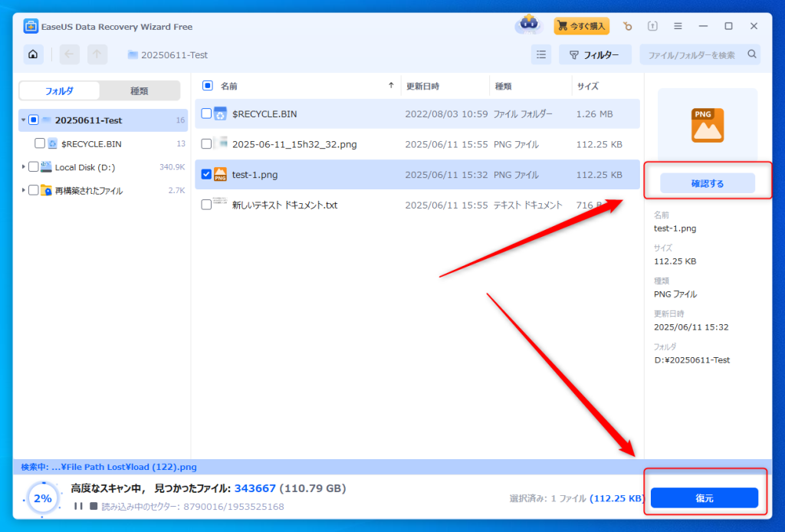Click the 2% scan progress ring
This screenshot has width=785, height=532.
(43, 498)
